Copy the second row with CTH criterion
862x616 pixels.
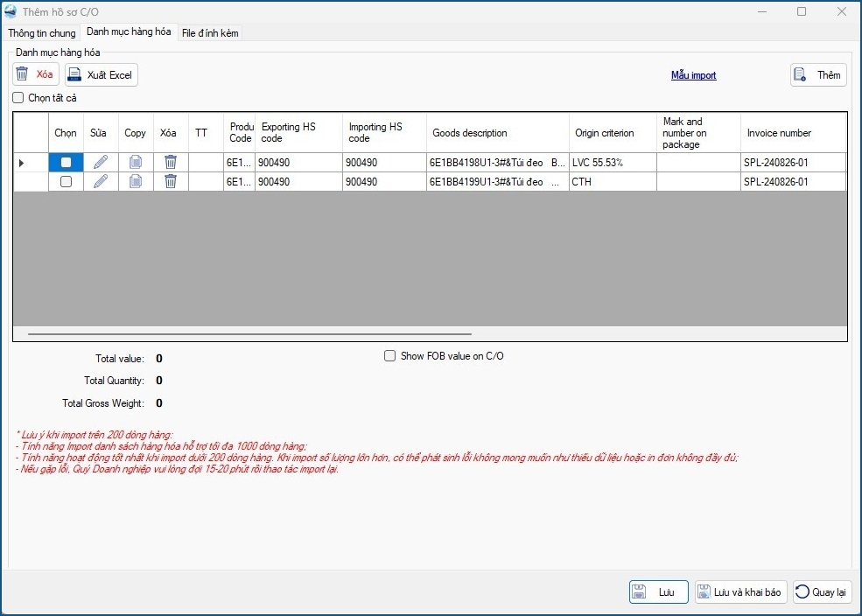pos(136,181)
